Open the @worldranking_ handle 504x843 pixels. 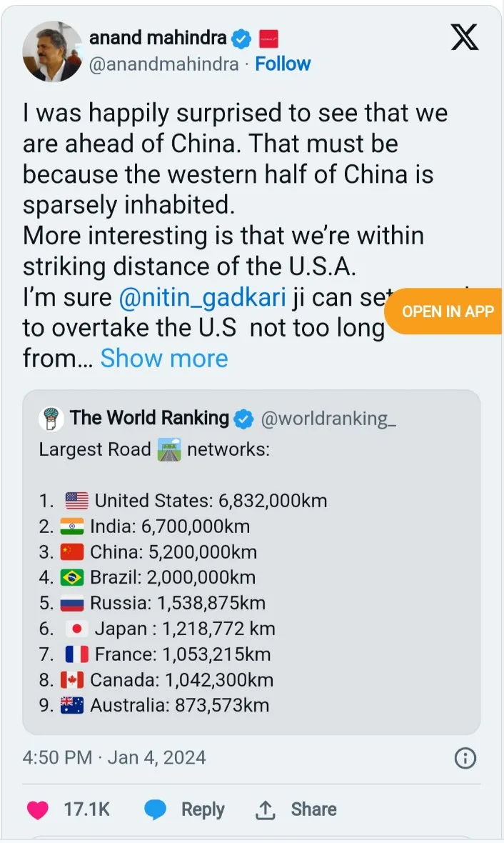[328, 419]
